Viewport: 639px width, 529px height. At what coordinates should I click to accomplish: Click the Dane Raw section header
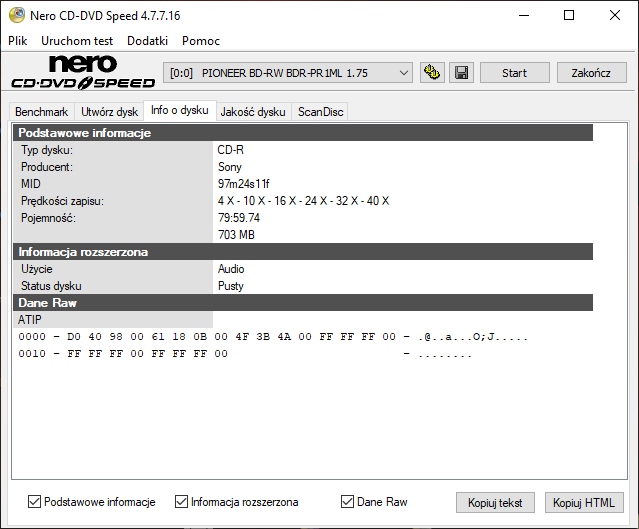click(x=303, y=303)
